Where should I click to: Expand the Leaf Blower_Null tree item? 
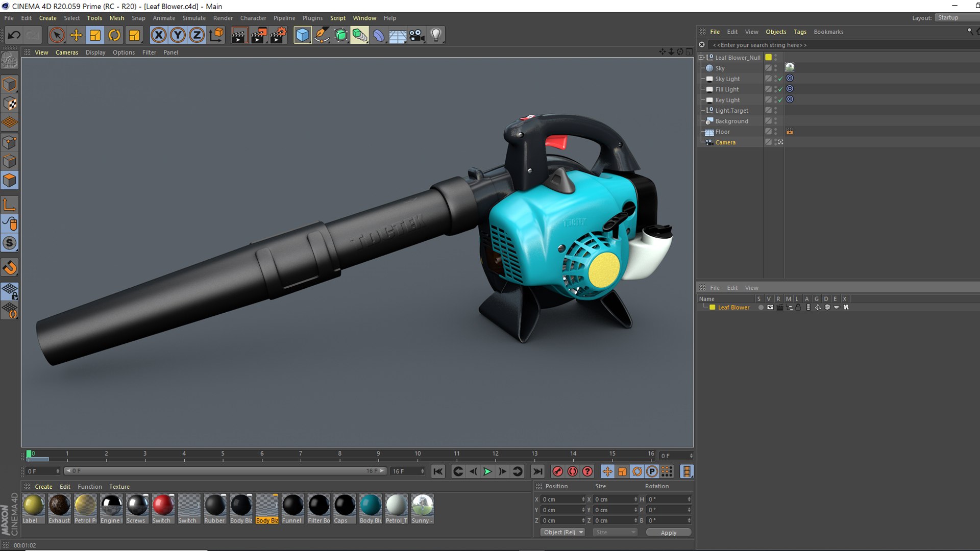(x=701, y=57)
